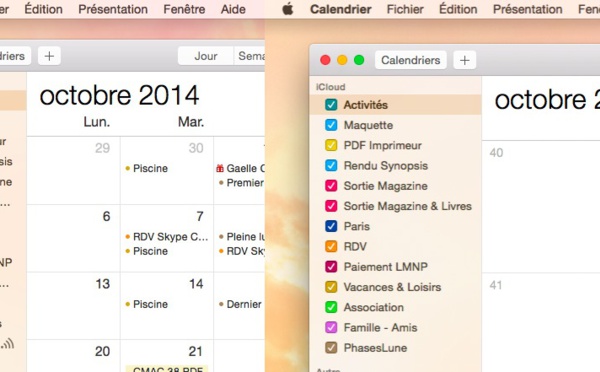Open the Fichier menu on the right

pos(405,9)
